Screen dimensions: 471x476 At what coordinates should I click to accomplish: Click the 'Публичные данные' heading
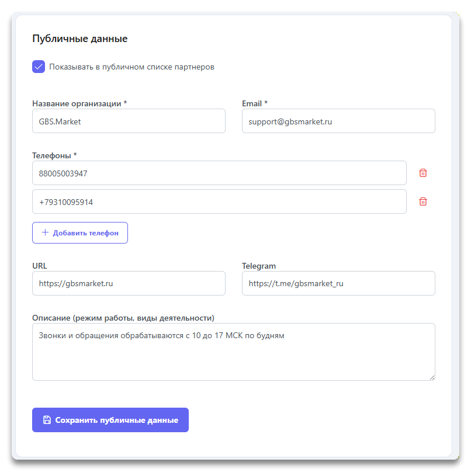(79, 39)
